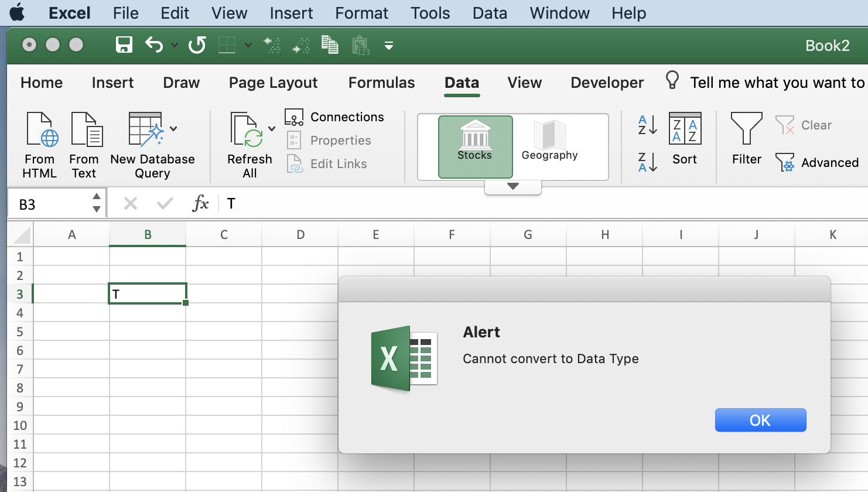The width and height of the screenshot is (868, 492).
Task: Click the Save icon in title bar
Action: [x=124, y=45]
